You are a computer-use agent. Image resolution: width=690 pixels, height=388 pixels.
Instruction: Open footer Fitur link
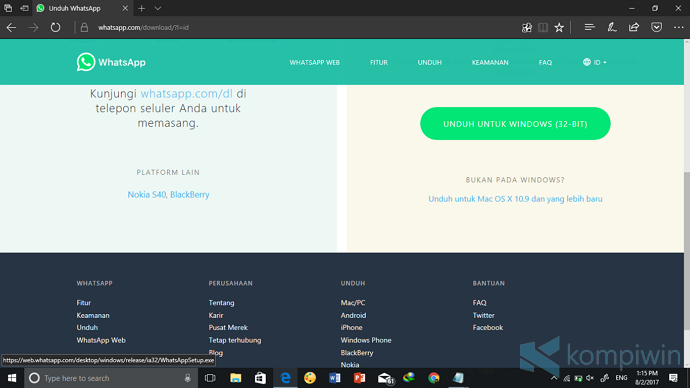click(x=84, y=303)
